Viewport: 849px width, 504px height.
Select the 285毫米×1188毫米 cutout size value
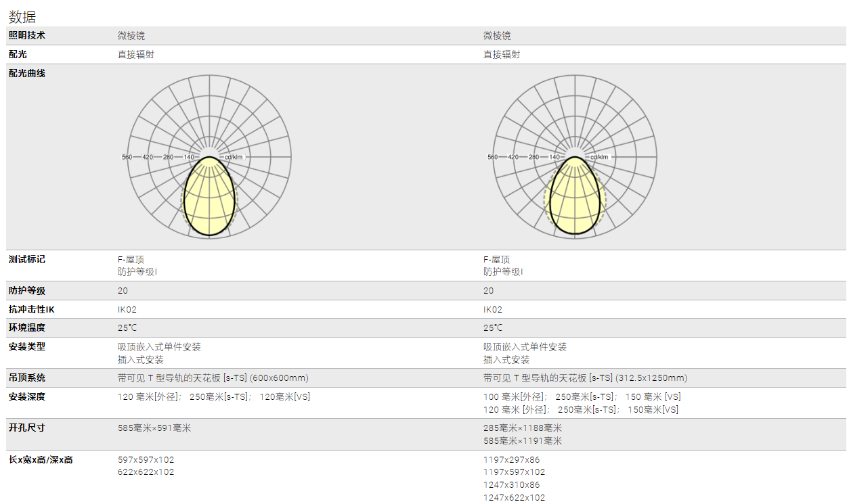[x=523, y=428]
